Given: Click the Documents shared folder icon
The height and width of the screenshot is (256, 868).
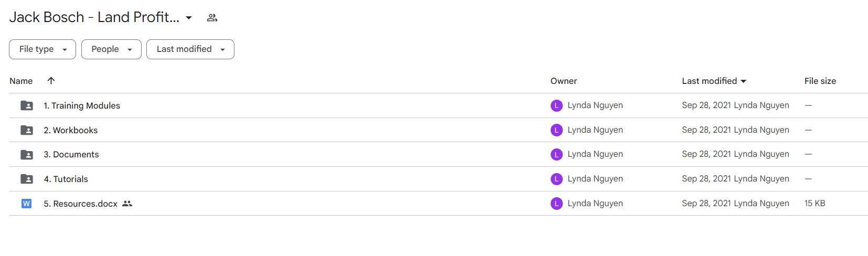Looking at the screenshot, I should pyautogui.click(x=27, y=155).
